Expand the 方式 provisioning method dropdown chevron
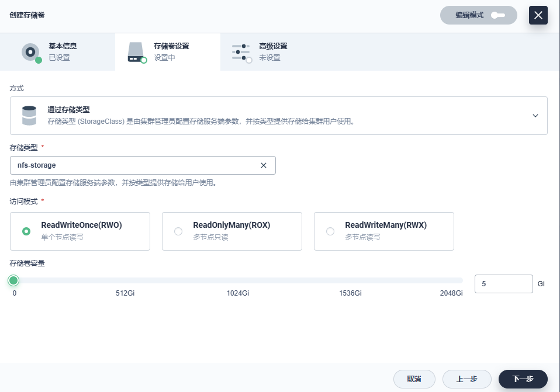The image size is (560, 392). click(x=535, y=116)
